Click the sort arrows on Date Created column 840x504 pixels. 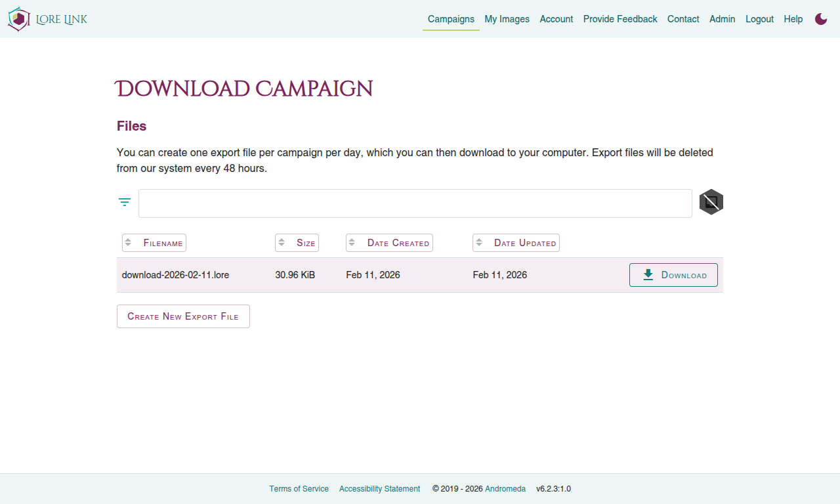point(352,242)
